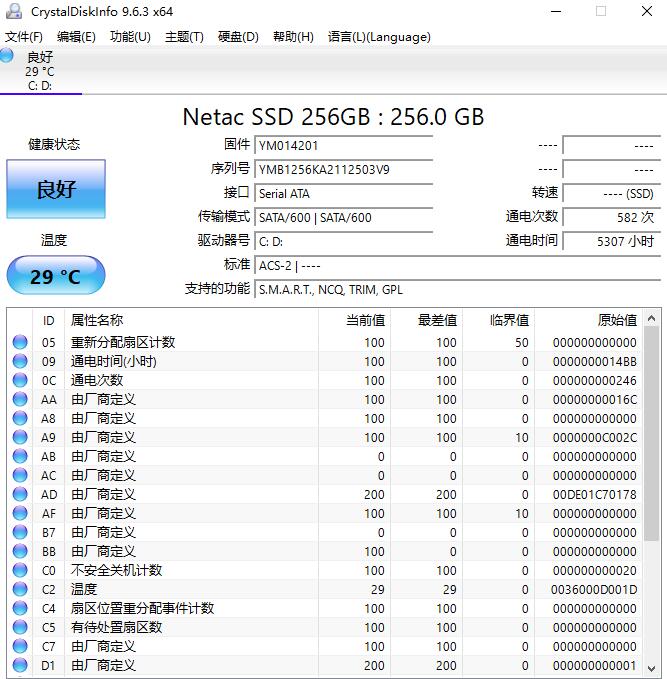Viewport: 667px width, 679px height.
Task: Click the 传输模式 field SATA/600 | SATA/600
Action: click(344, 217)
